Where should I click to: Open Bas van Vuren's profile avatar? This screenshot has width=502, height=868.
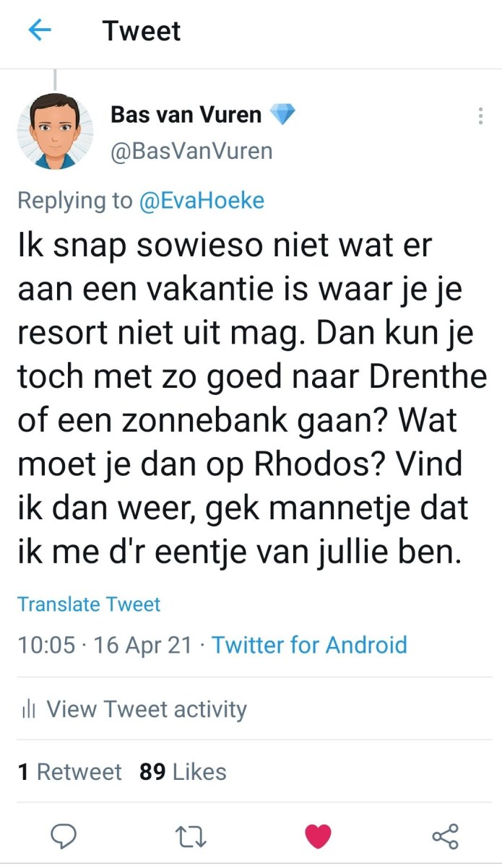pos(55,131)
